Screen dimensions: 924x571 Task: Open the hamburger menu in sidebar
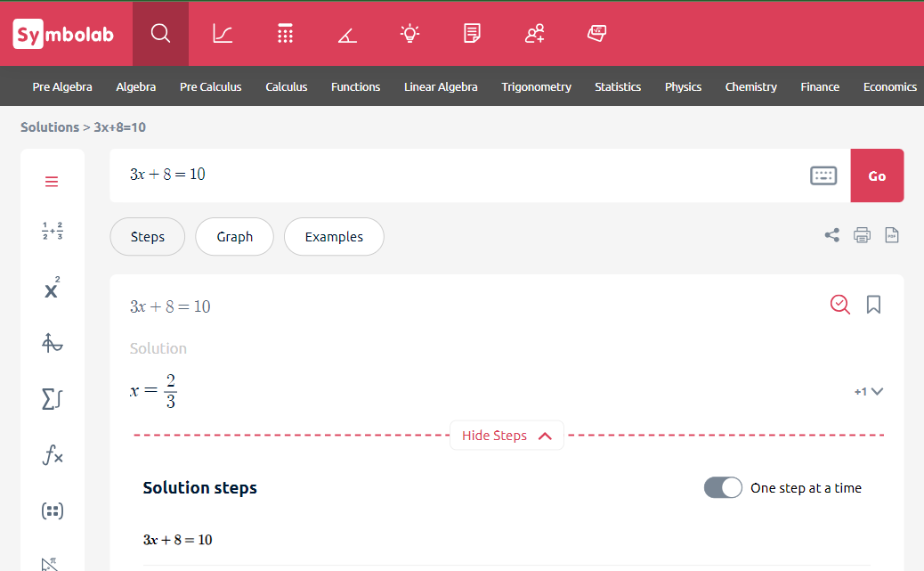click(52, 182)
